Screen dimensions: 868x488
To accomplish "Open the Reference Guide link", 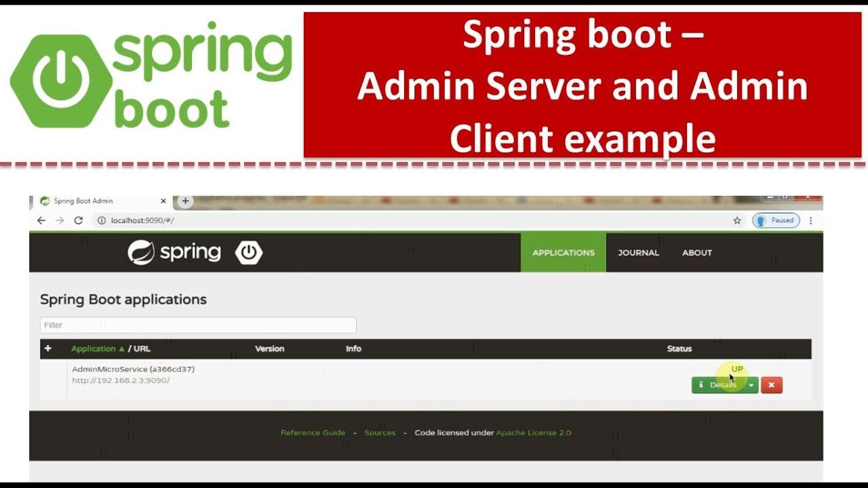I will tap(313, 432).
